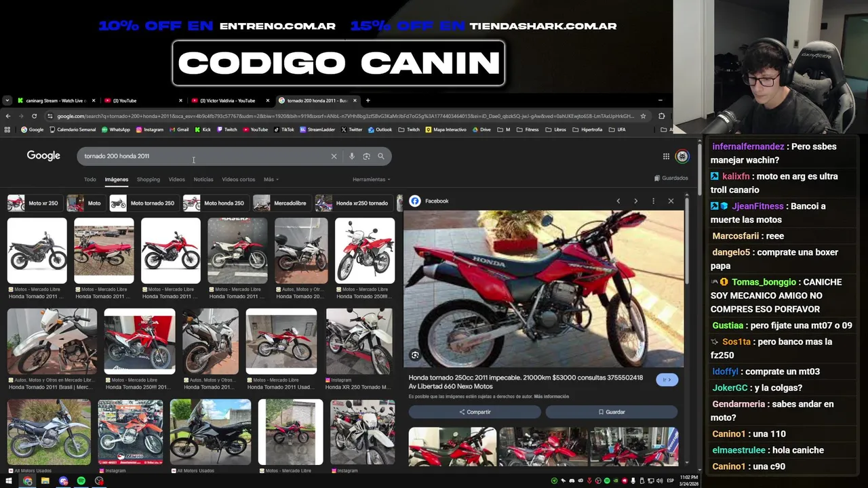Image resolution: width=868 pixels, height=488 pixels.
Task: Click the Guardar save button
Action: click(612, 412)
